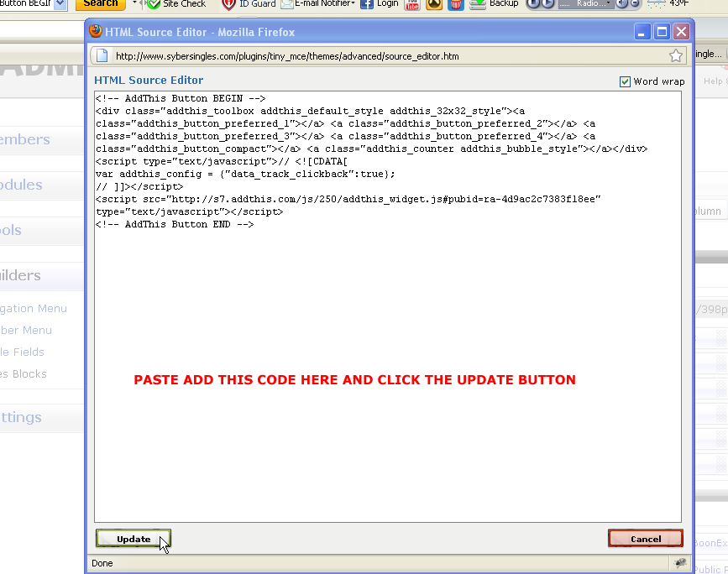Click the page icon beside the URL
The image size is (728, 574).
pyautogui.click(x=102, y=56)
